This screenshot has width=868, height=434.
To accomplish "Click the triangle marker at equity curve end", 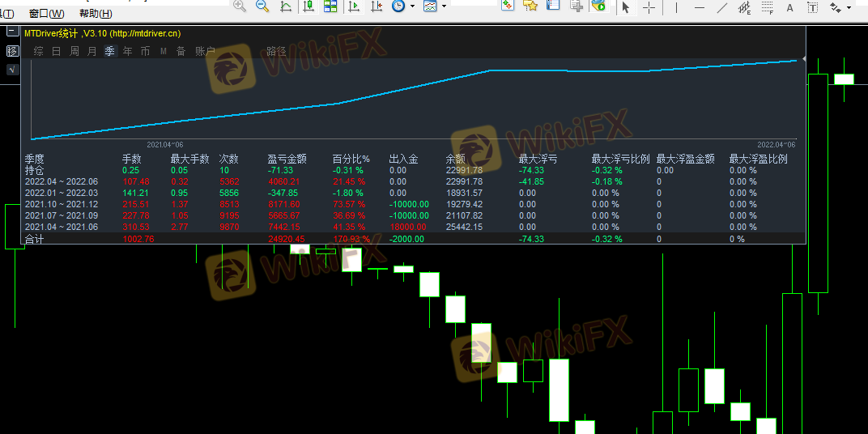I will (803, 59).
